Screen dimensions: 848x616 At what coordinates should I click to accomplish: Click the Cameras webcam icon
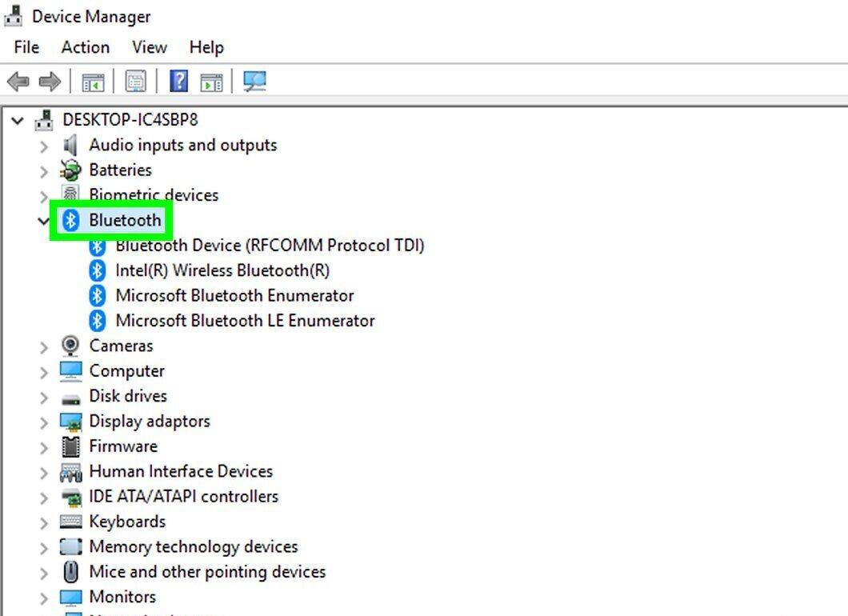coord(70,346)
